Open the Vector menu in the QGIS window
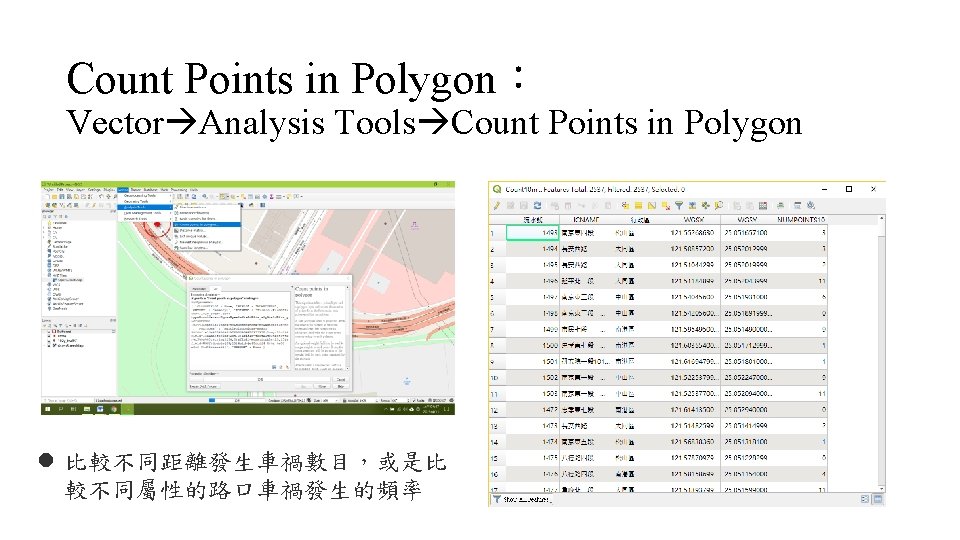Image resolution: width=960 pixels, height=540 pixels. (123, 190)
